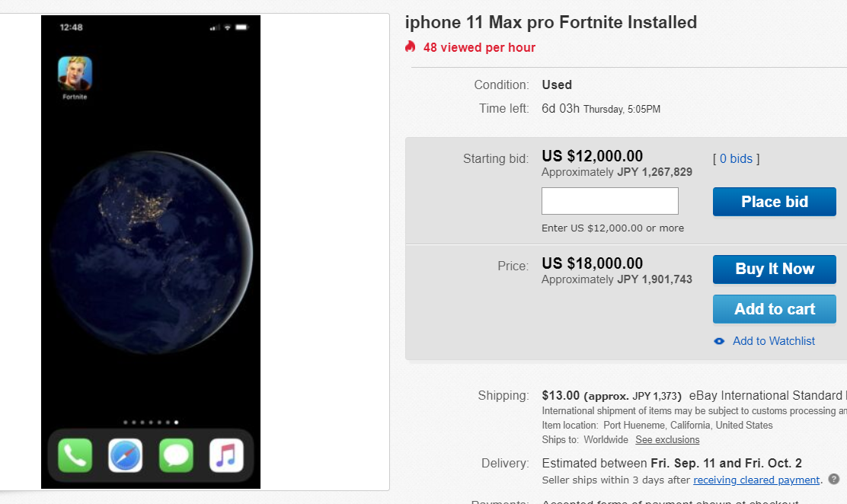The width and height of the screenshot is (847, 504).
Task: Open the receiving cleared payment link
Action: [756, 480]
